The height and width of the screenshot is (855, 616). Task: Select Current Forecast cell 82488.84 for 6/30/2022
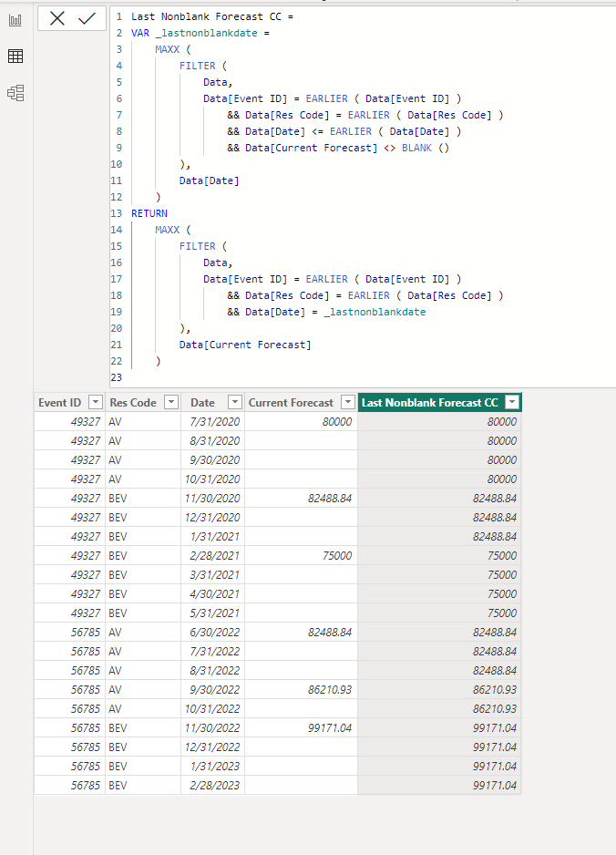pos(301,632)
